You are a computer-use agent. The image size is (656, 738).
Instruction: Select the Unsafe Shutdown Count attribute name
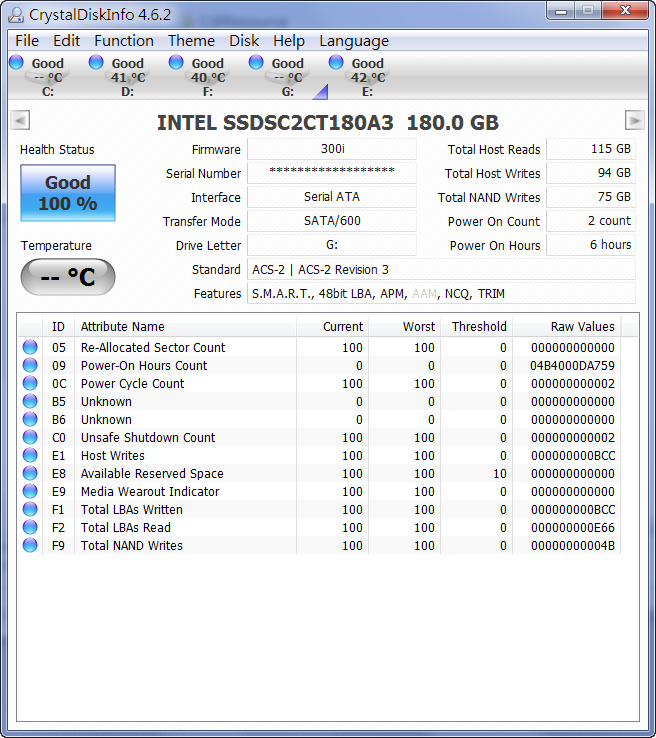(x=148, y=437)
